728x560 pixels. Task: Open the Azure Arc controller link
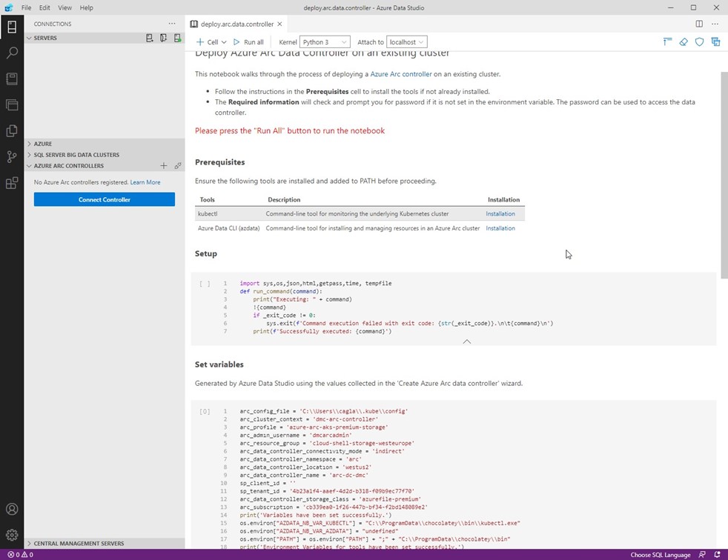400,74
